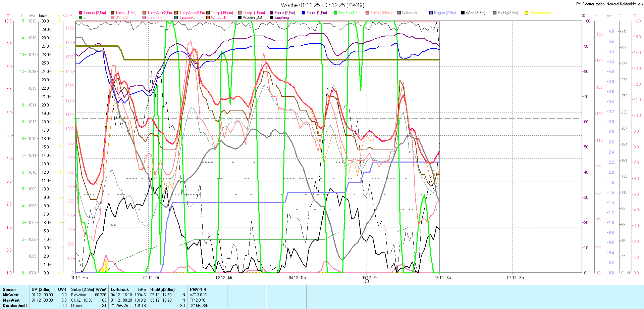Click the black Wind (3,8m) legend square
644x309 pixels.
click(x=463, y=13)
